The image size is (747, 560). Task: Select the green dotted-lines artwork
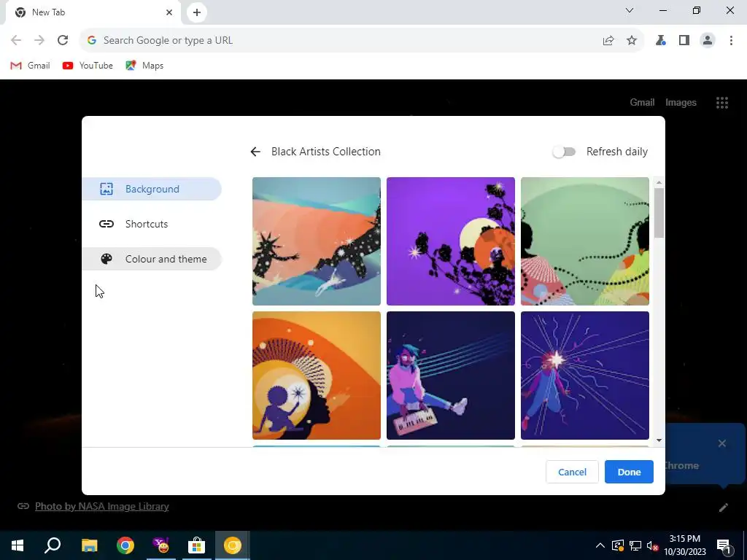[x=584, y=241]
